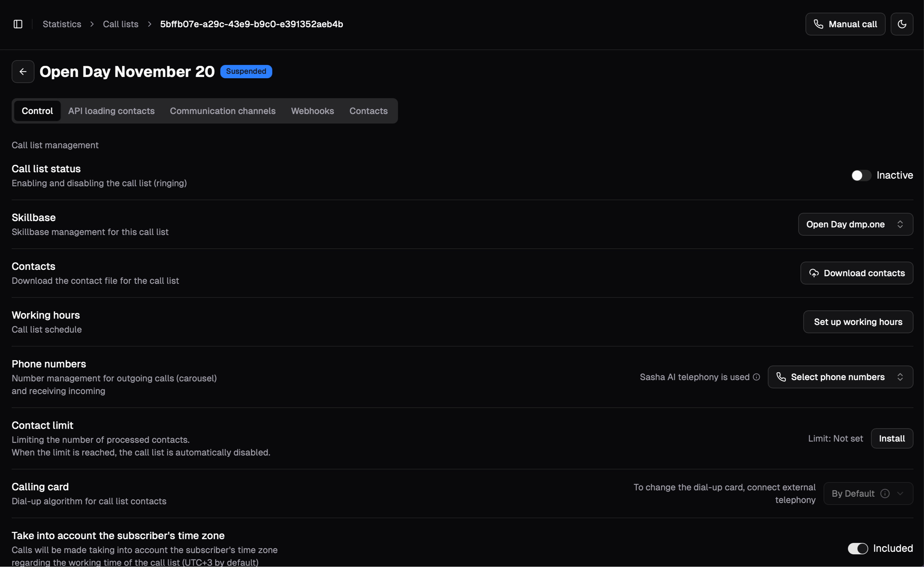Enable the Call list status toggle

tap(861, 175)
